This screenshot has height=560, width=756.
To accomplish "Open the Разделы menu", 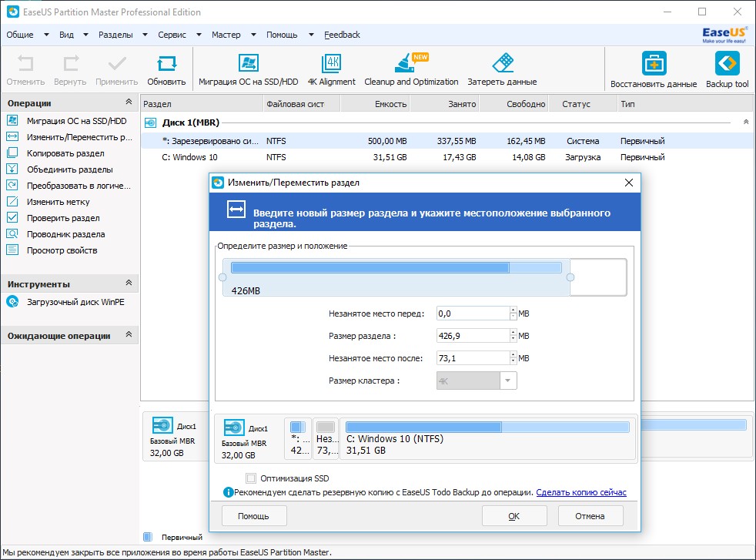I will click(115, 35).
